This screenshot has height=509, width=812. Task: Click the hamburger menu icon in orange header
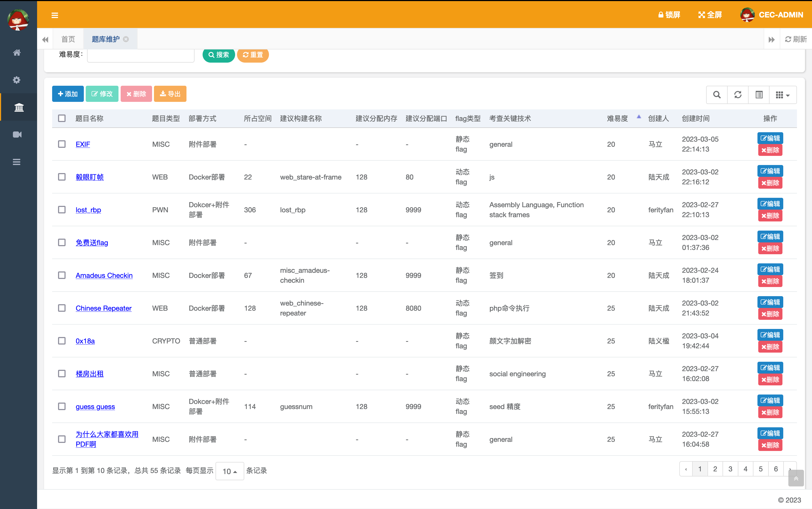55,15
